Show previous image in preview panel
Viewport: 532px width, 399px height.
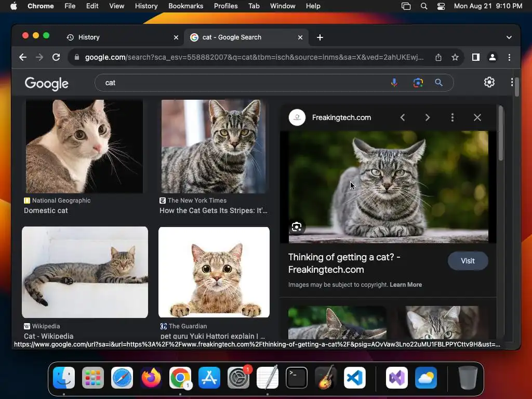[x=403, y=117]
